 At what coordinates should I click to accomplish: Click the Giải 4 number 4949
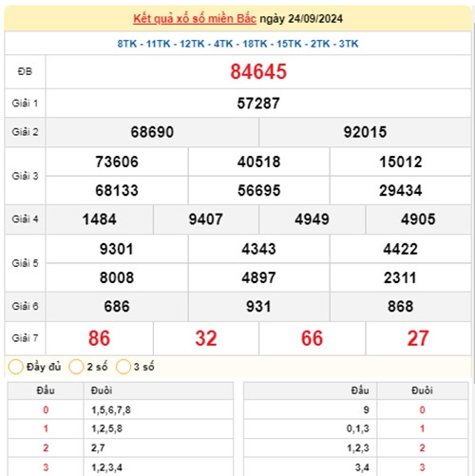(312, 219)
